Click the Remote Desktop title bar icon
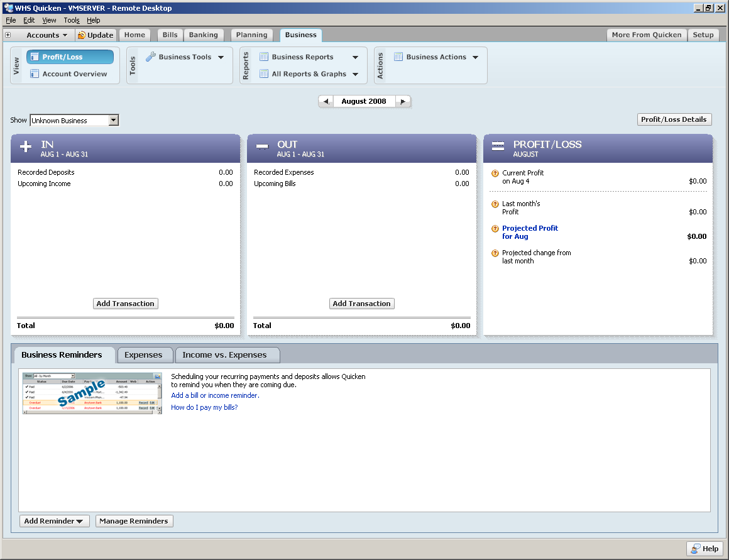Image resolution: width=729 pixels, height=560 pixels. click(8, 8)
